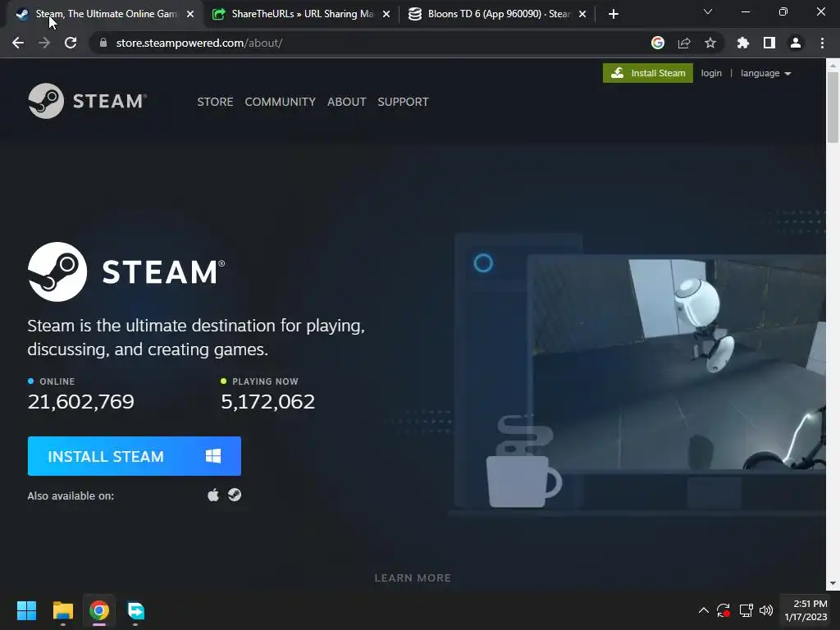Close the Bloons TD 6 tab
The height and width of the screenshot is (630, 840).
pos(582,14)
